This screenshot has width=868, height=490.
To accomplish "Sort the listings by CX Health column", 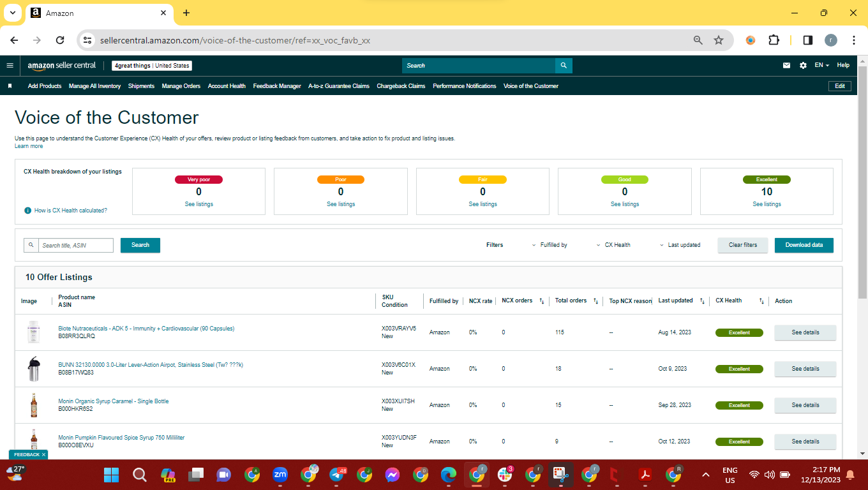I will click(761, 301).
